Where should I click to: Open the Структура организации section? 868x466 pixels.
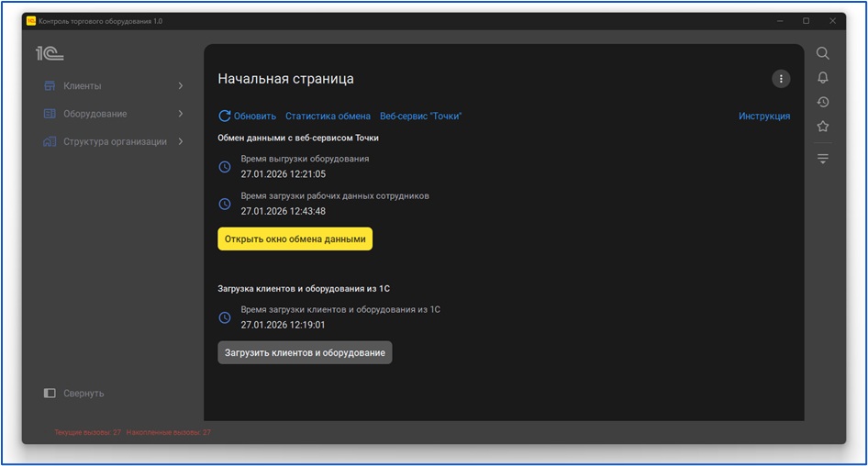pos(114,141)
